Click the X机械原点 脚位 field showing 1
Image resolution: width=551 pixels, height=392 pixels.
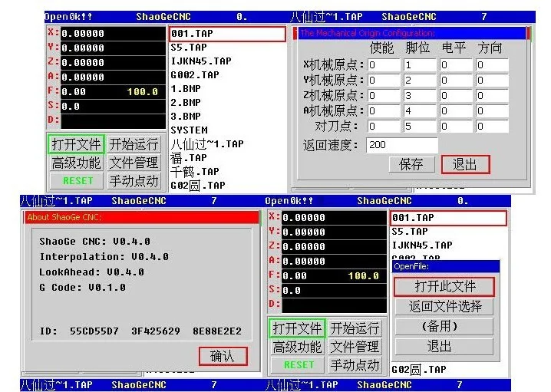(x=420, y=65)
